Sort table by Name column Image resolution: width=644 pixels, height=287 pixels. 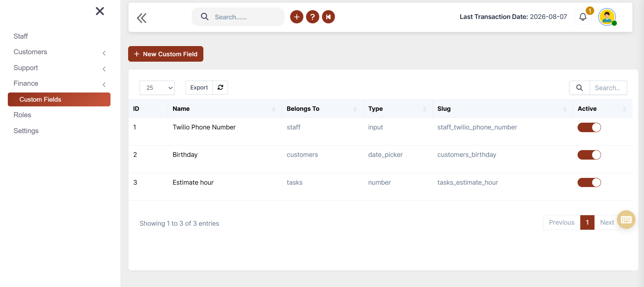pyautogui.click(x=225, y=109)
